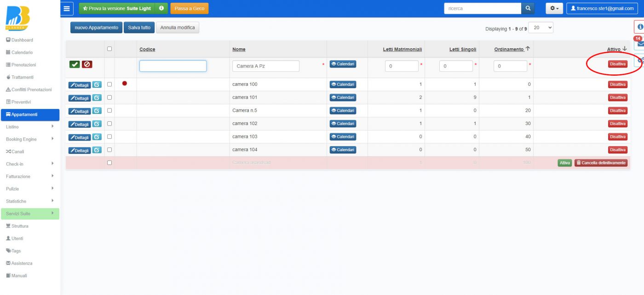Click Attiva on the deactivated row
644x295 pixels.
pyautogui.click(x=565, y=163)
